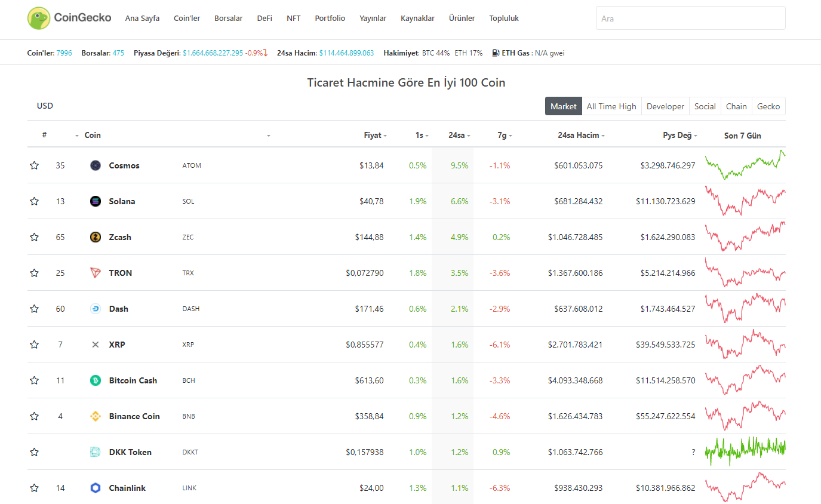Image resolution: width=821 pixels, height=504 pixels.
Task: Star Zcash as a favorite
Action: (x=34, y=237)
